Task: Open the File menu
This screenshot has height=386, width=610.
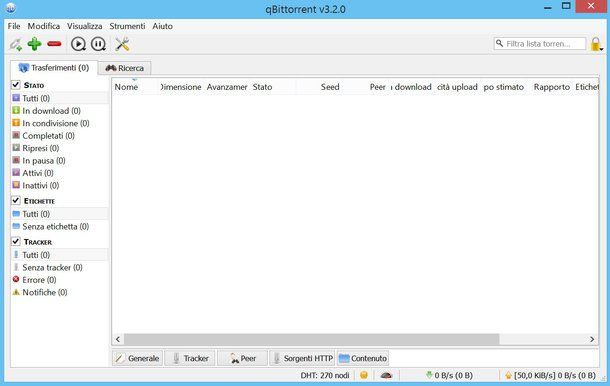Action: (14, 26)
